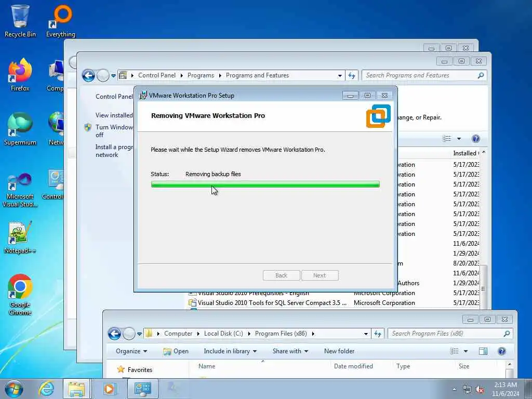Open view options dropdown in Program Files window

(x=466, y=351)
